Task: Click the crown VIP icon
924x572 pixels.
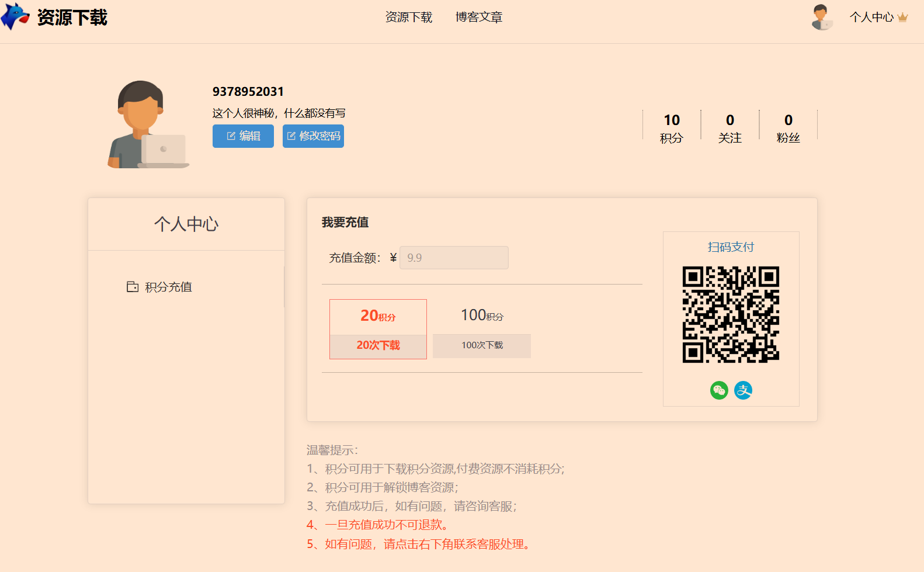Action: coord(903,18)
